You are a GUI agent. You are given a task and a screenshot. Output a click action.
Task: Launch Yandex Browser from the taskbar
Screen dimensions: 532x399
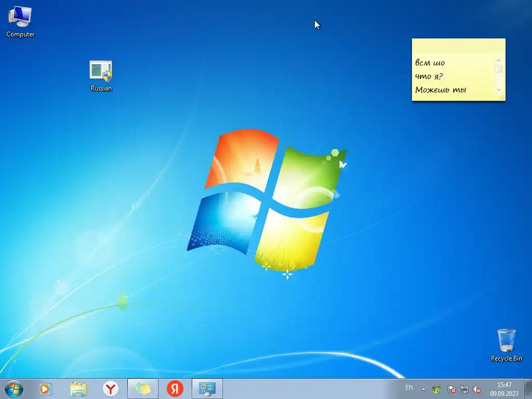(110, 389)
